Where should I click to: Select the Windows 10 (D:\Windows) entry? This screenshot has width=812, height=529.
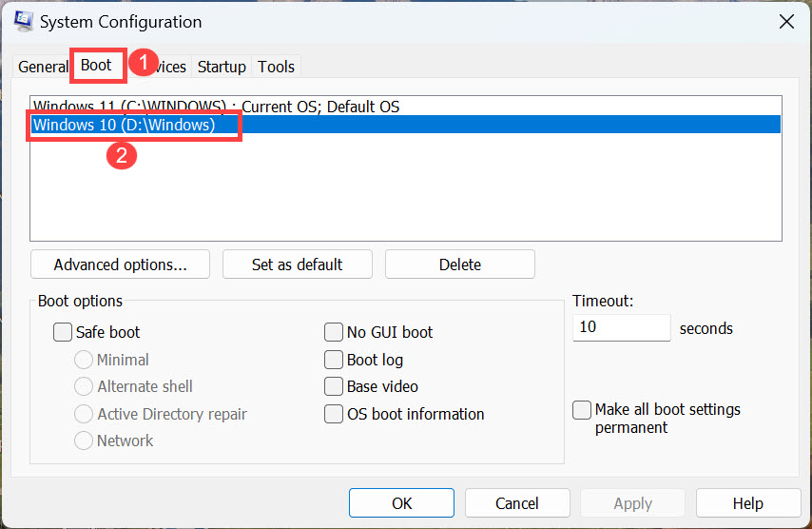pyautogui.click(x=125, y=125)
